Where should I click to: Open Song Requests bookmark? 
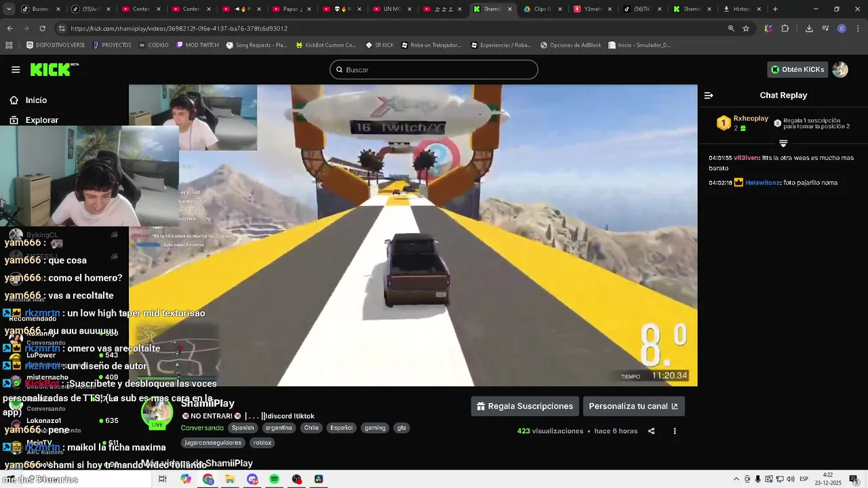point(256,45)
